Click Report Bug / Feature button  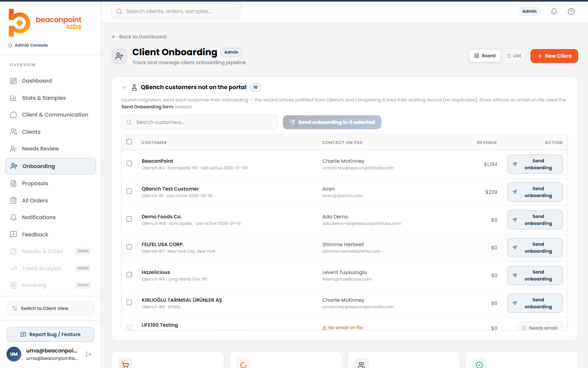pyautogui.click(x=51, y=334)
